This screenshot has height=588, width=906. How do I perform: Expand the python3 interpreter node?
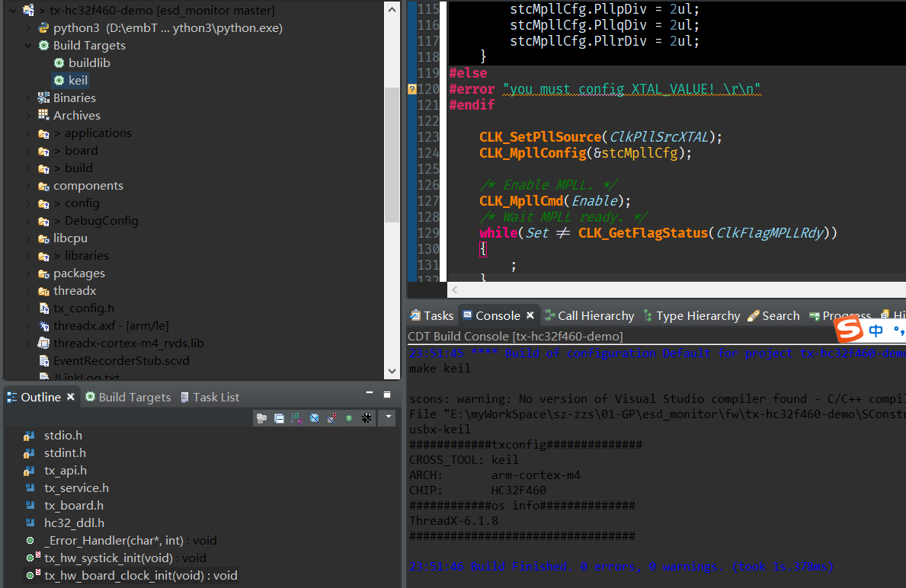coord(27,27)
